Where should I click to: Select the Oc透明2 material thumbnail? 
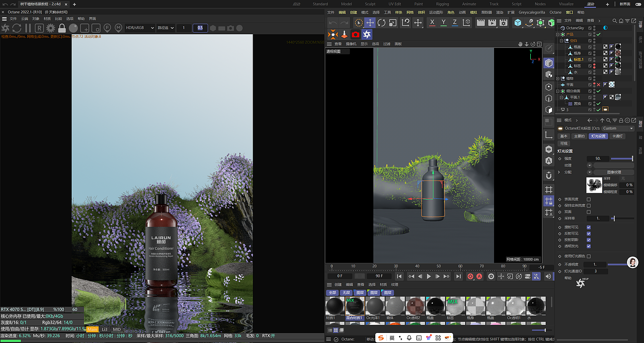[415, 306]
